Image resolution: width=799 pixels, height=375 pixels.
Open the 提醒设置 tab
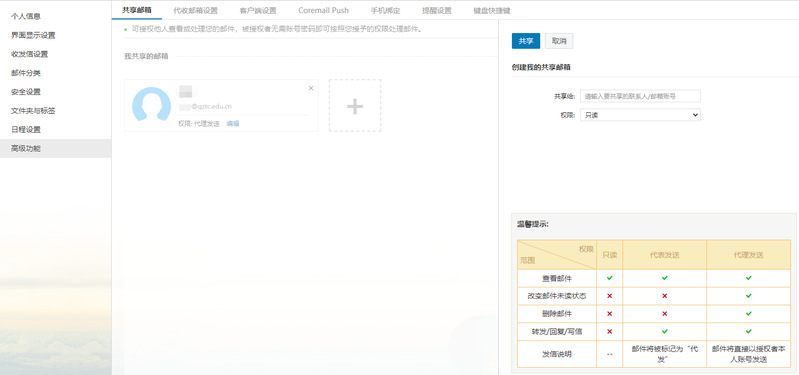point(437,10)
